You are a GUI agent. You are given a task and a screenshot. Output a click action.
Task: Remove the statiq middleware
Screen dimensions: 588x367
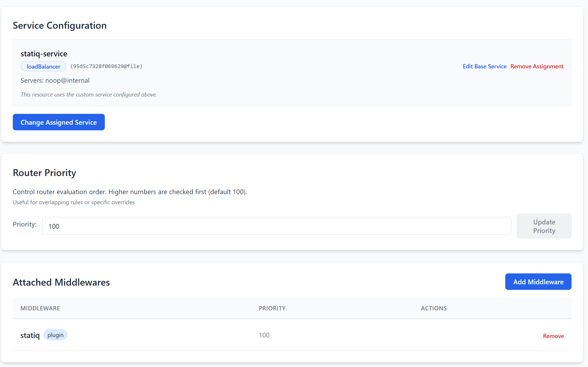553,336
